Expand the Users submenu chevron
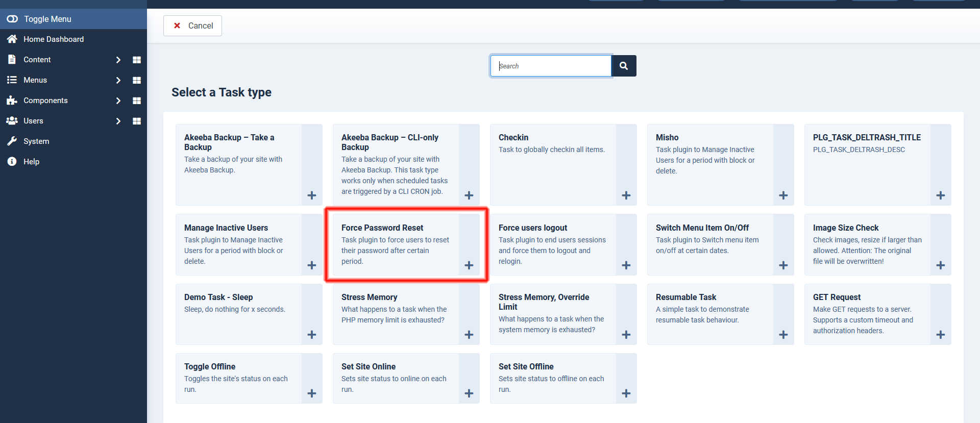 coord(118,121)
